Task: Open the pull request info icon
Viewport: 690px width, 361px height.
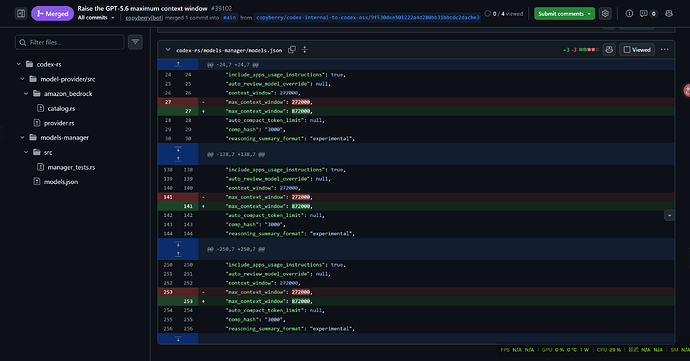Action: pyautogui.click(x=629, y=14)
